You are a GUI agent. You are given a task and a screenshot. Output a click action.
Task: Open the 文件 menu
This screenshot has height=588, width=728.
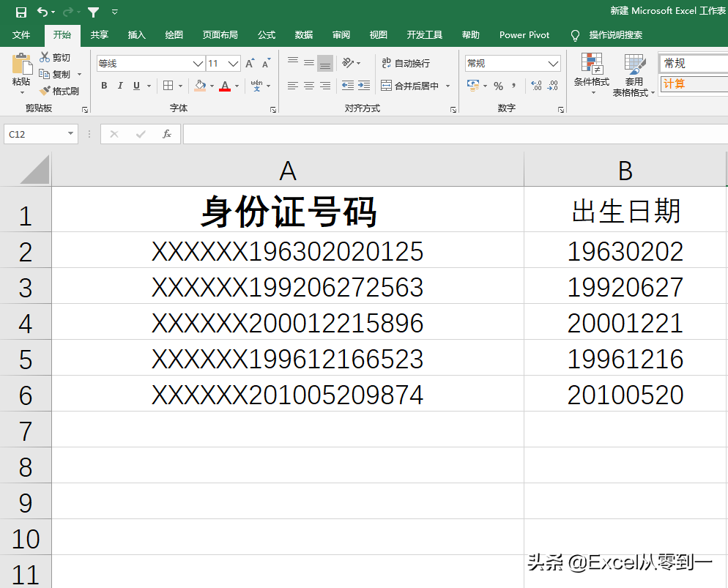coord(21,35)
